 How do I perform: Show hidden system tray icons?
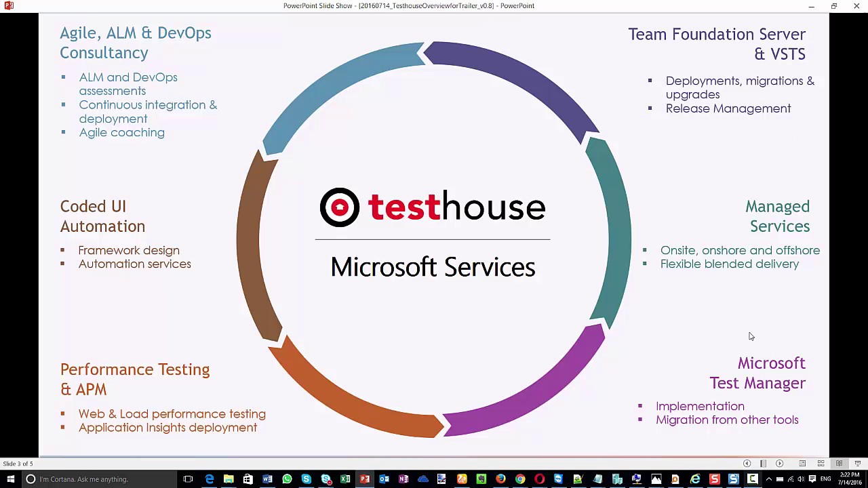click(x=768, y=479)
